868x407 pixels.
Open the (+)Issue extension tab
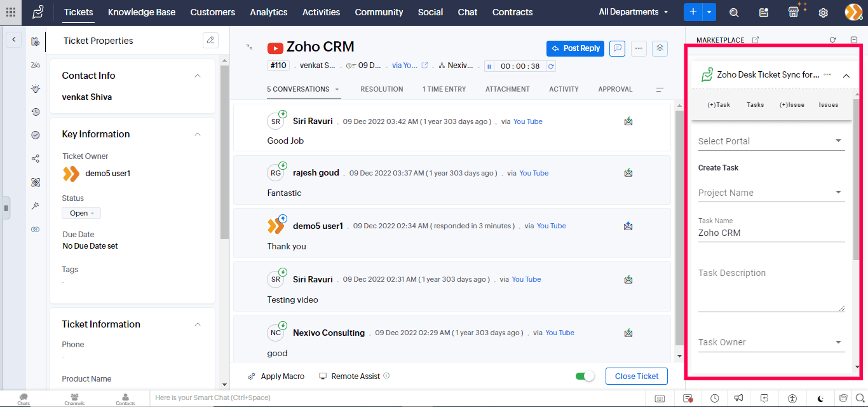792,105
